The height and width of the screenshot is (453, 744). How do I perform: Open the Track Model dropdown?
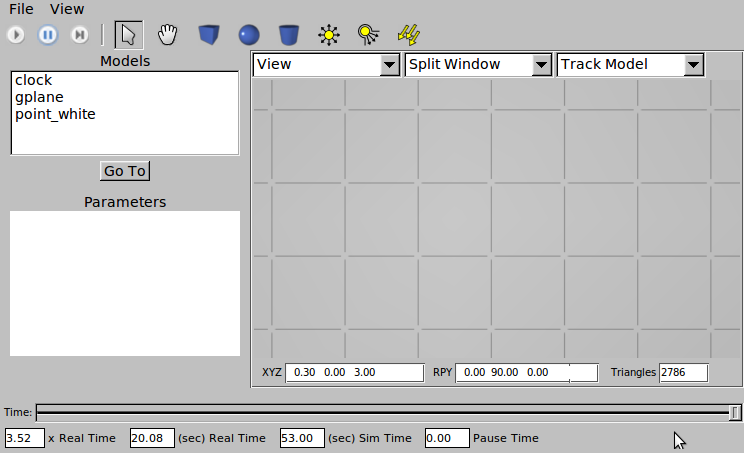(x=630, y=65)
